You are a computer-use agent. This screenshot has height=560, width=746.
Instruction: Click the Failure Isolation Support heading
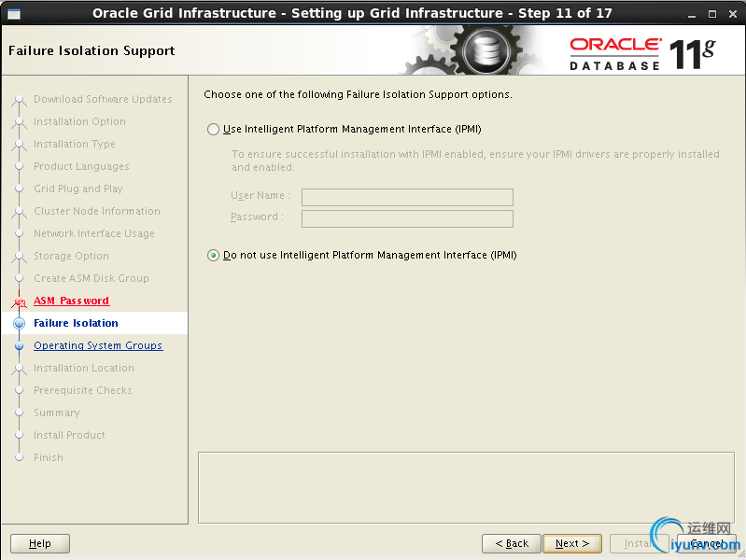click(x=91, y=50)
